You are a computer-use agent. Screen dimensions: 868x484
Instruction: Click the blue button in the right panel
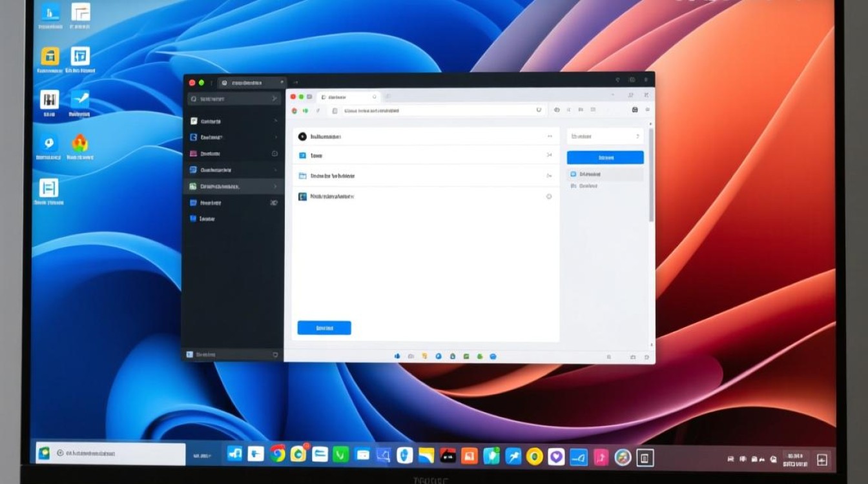click(605, 157)
